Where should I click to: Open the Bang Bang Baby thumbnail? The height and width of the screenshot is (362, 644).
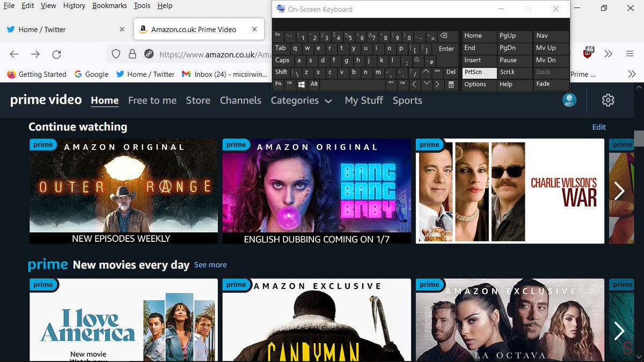(317, 191)
